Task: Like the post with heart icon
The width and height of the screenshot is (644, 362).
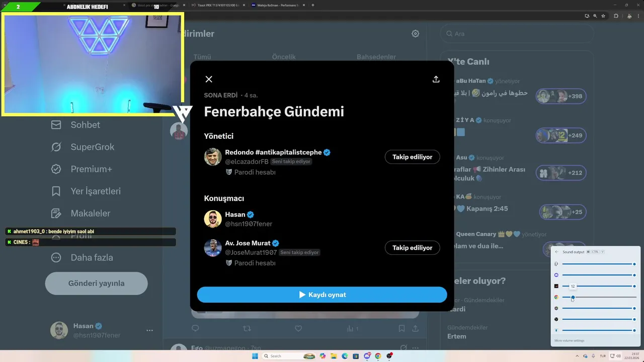Action: 298,328
